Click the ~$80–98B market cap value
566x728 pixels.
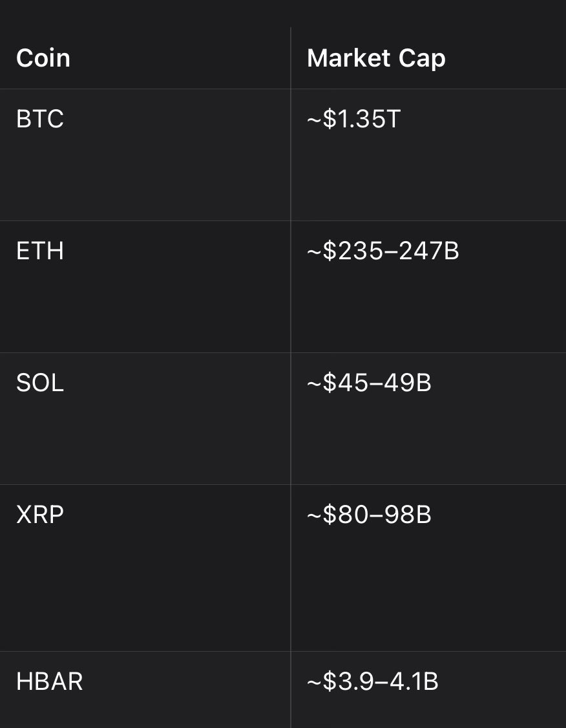point(369,515)
